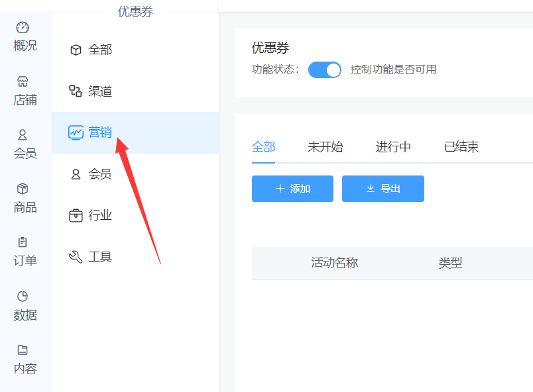Select the 全部 cube icon in submenu

76,50
